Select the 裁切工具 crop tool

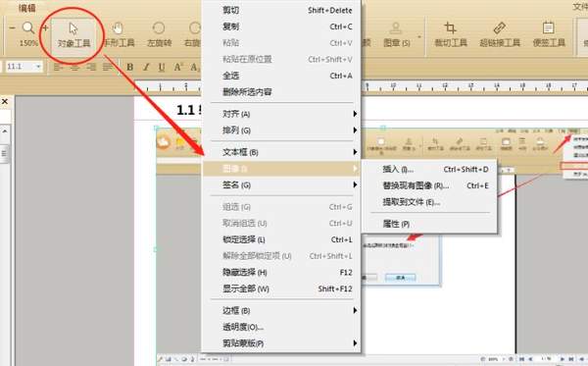coord(451,35)
